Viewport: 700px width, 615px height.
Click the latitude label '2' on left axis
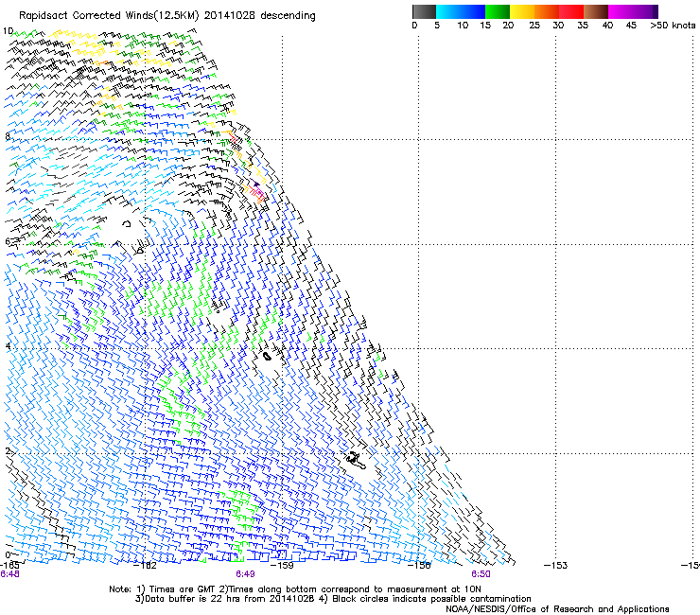pos(8,450)
